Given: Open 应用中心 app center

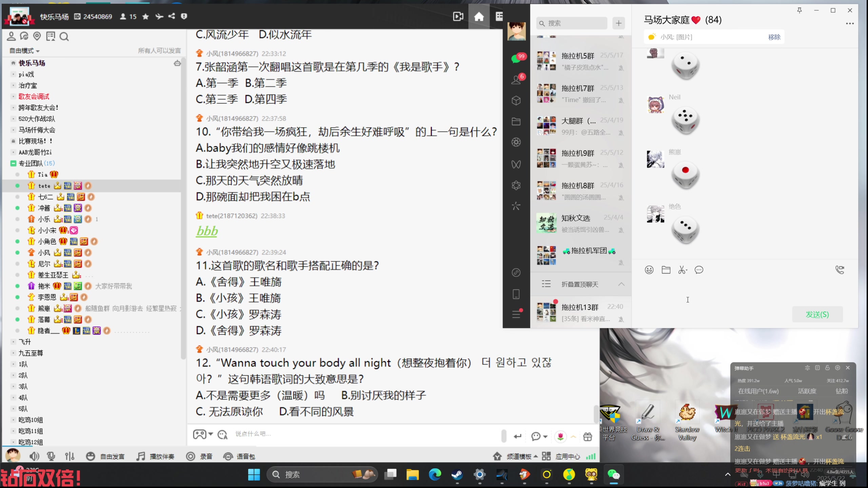Looking at the screenshot, I should point(561,456).
